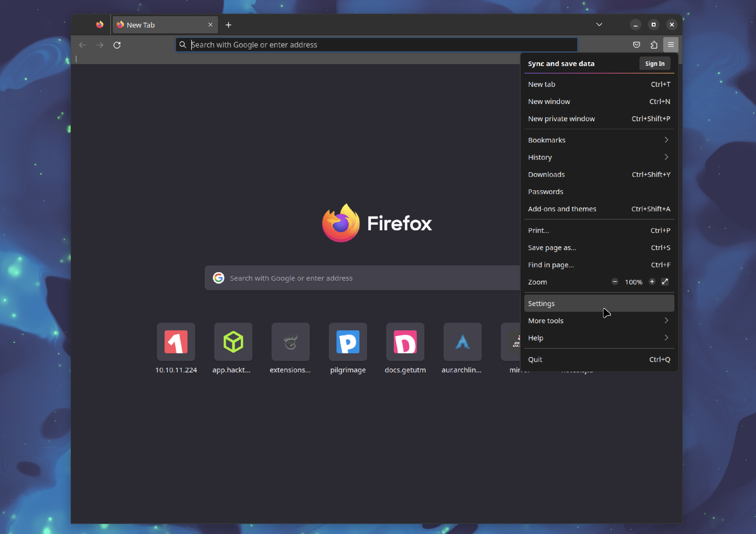Open the list all tabs chevron
Screen dimensions: 756x534
pyautogui.click(x=599, y=25)
